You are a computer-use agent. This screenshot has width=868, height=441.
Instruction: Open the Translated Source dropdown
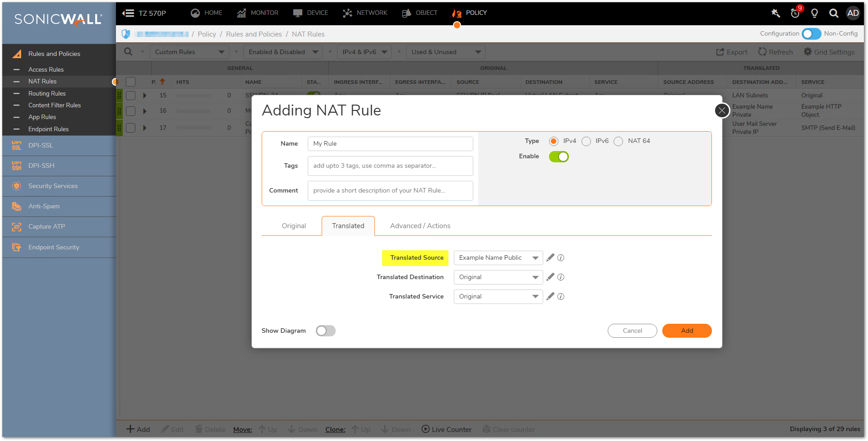pos(498,258)
